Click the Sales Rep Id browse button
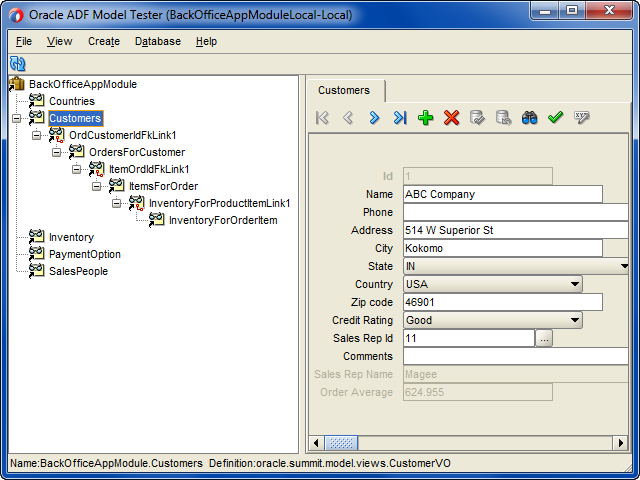The height and width of the screenshot is (480, 640). click(x=544, y=338)
